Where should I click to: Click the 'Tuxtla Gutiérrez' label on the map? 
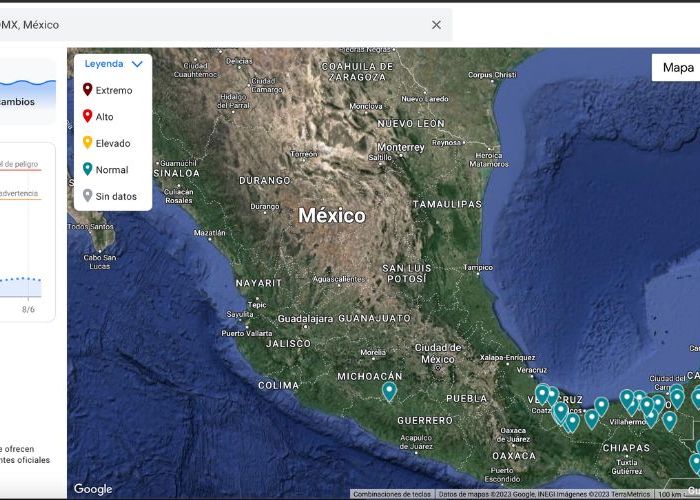point(627,467)
